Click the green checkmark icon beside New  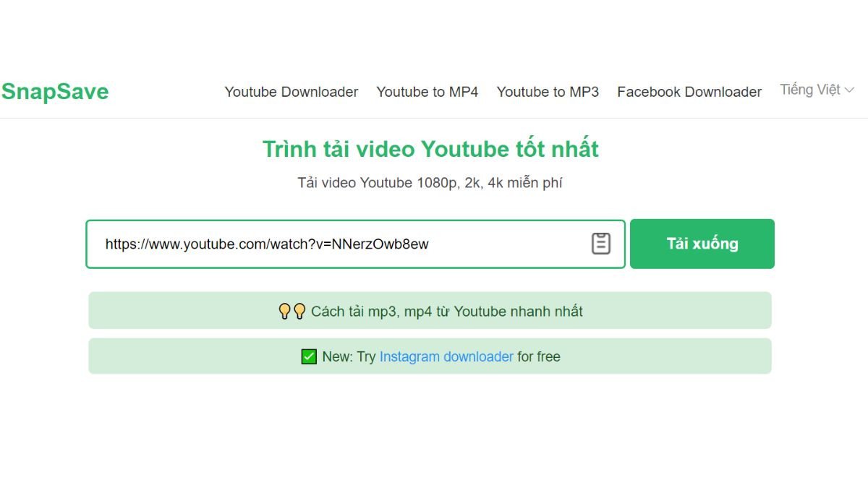309,356
